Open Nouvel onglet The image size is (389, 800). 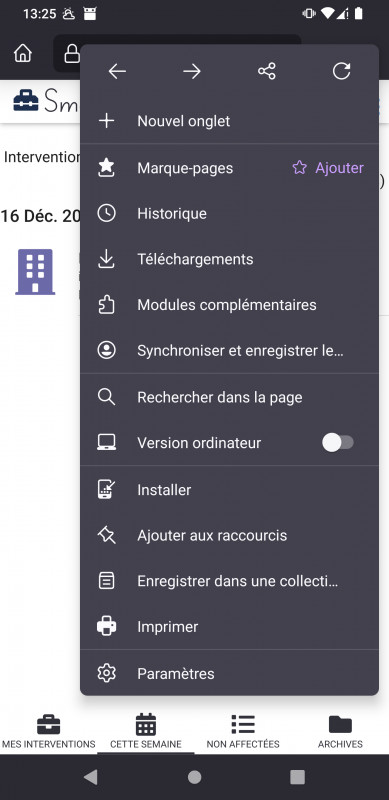[x=229, y=121]
